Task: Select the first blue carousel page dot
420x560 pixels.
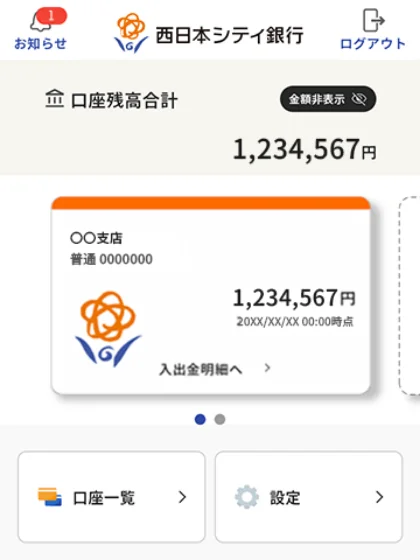Action: [x=200, y=419]
